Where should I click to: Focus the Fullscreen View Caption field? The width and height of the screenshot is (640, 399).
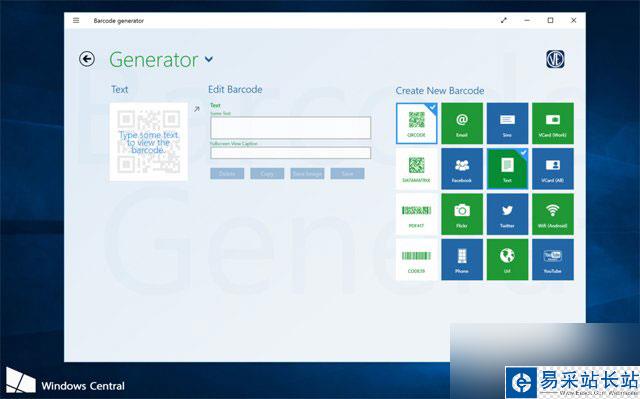coord(291,153)
